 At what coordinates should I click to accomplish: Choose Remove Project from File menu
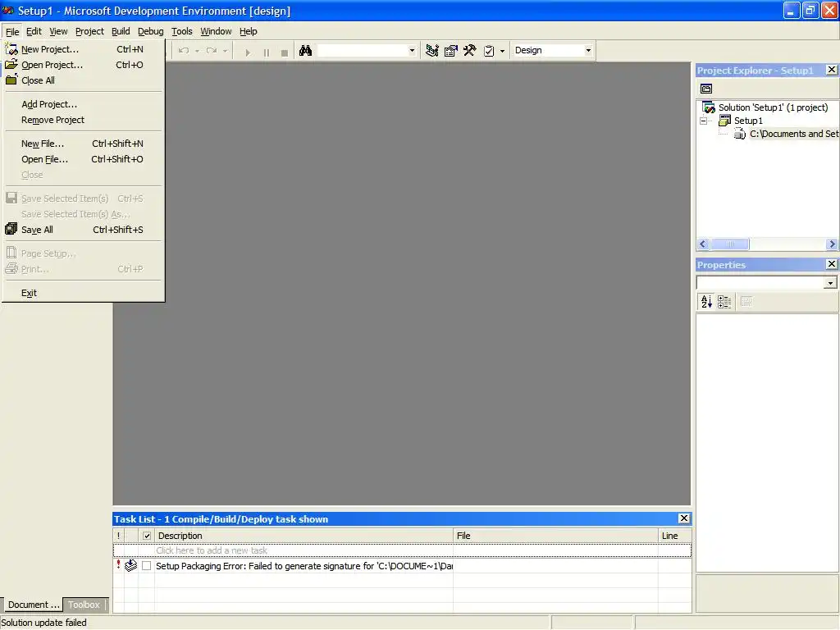pos(83,120)
